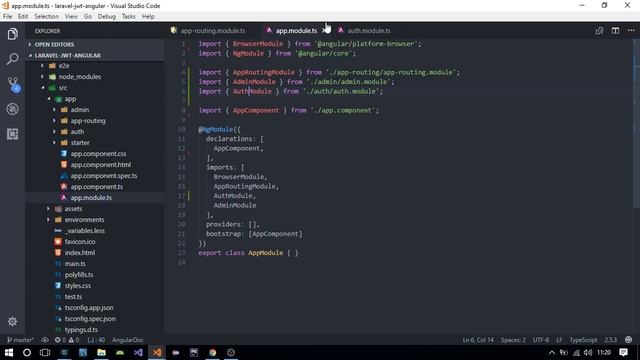Open Task View on the taskbar

(x=45, y=352)
